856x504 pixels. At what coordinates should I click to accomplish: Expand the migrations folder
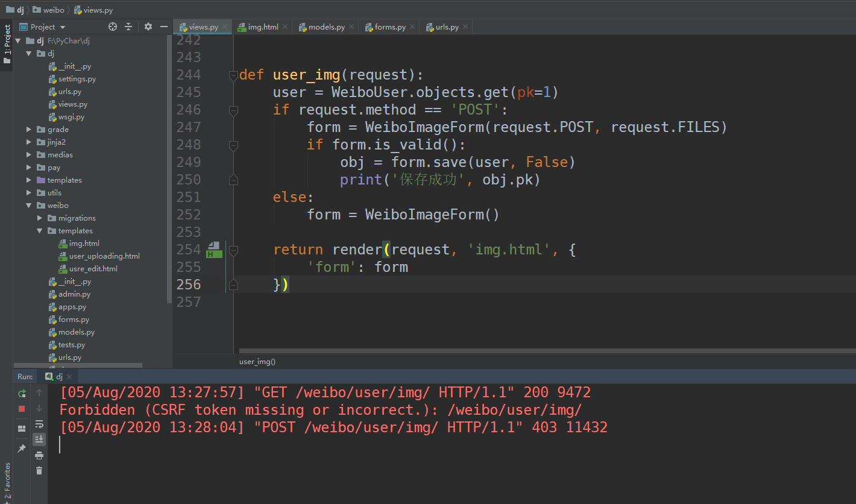coord(40,218)
